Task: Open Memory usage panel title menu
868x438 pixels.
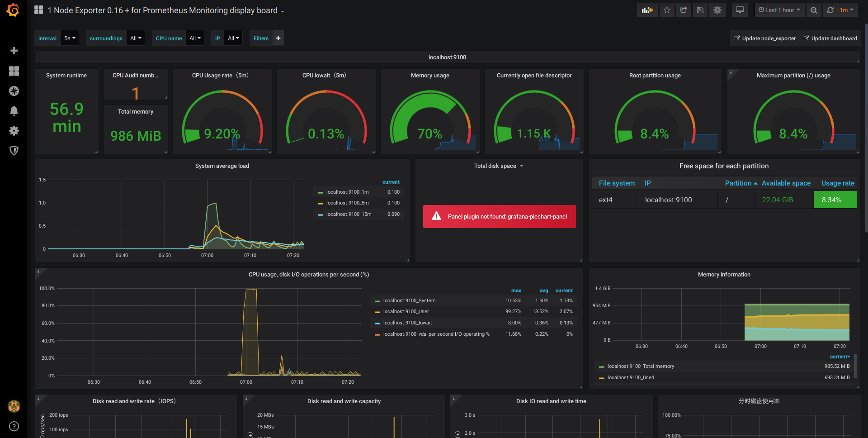Action: [430, 75]
